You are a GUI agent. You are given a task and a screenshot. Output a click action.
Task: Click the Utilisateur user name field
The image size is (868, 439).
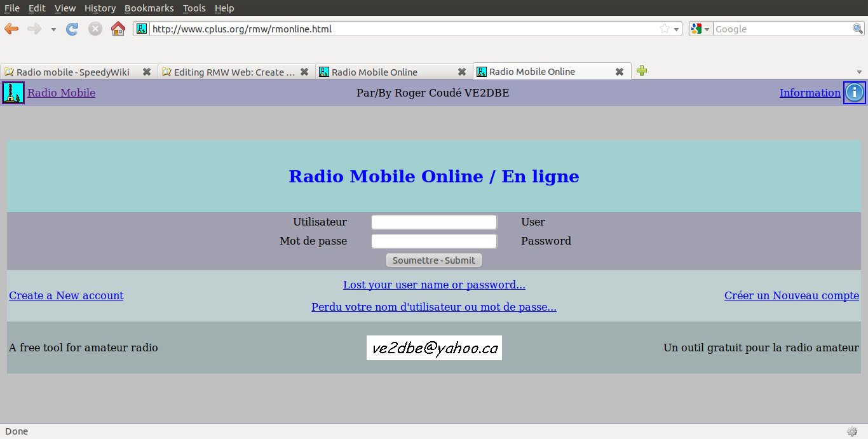tap(434, 222)
